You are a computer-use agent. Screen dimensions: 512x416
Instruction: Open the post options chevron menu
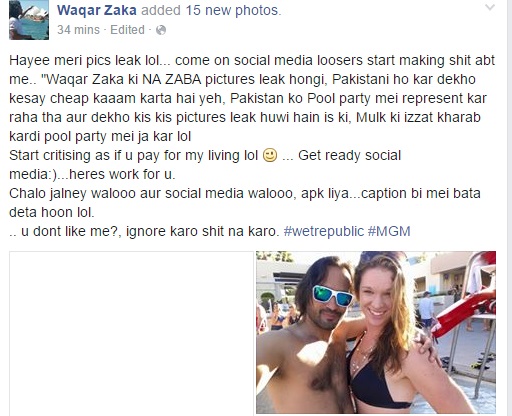[x=489, y=7]
